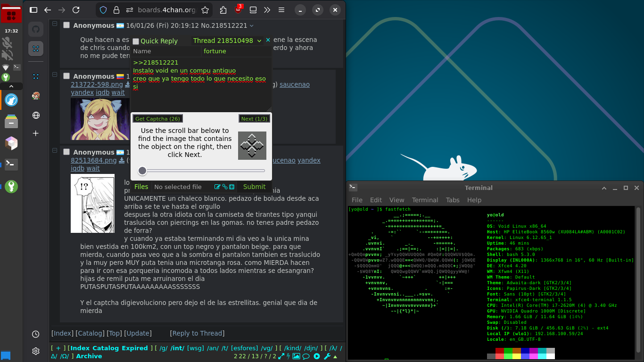Go back to the previous page
The width and height of the screenshot is (644, 362).
point(48,10)
